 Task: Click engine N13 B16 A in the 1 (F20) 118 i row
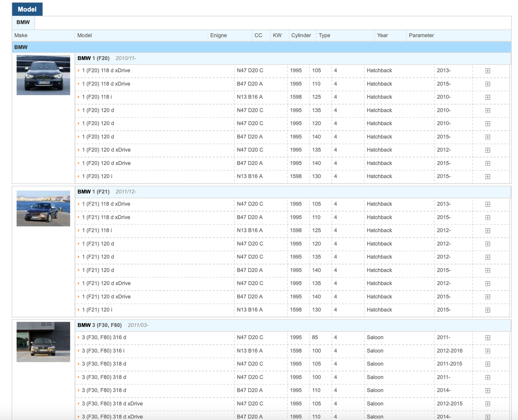point(250,97)
